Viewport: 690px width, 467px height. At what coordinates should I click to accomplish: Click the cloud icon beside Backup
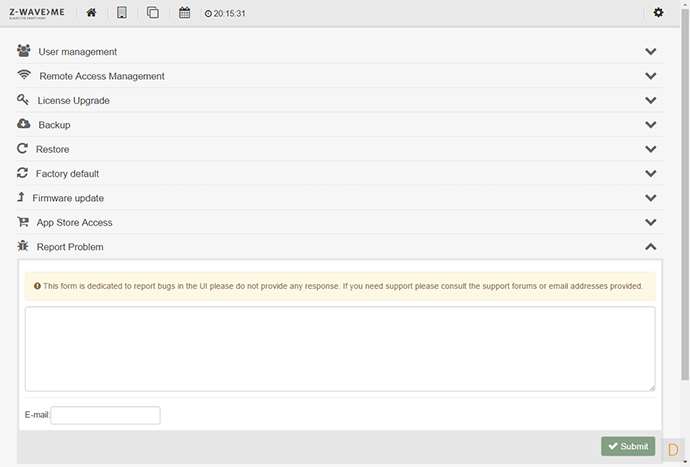click(24, 124)
